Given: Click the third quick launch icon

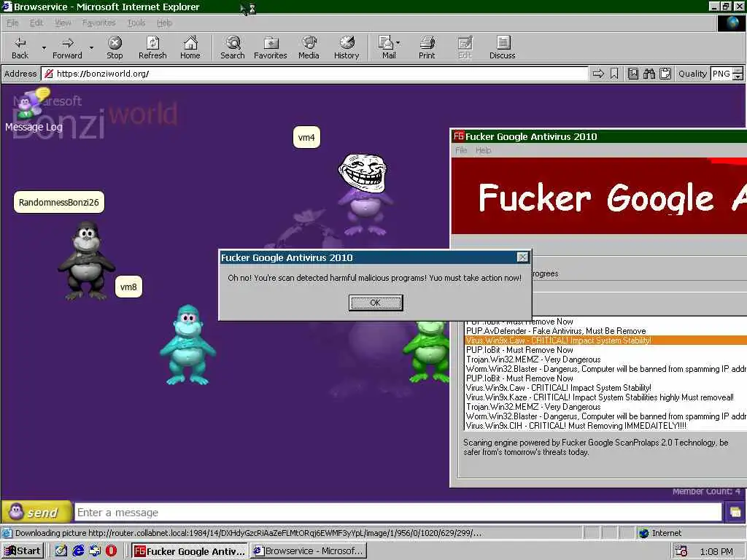Looking at the screenshot, I should coord(95,551).
